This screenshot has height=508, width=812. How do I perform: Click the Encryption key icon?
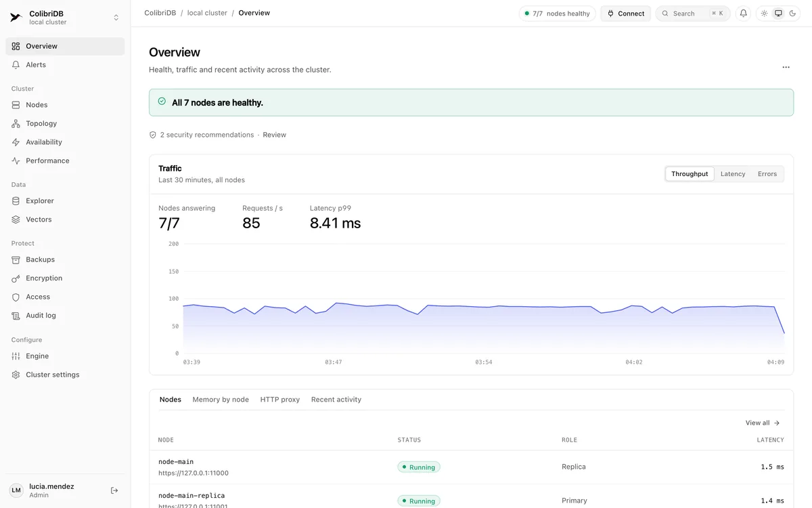pyautogui.click(x=16, y=278)
